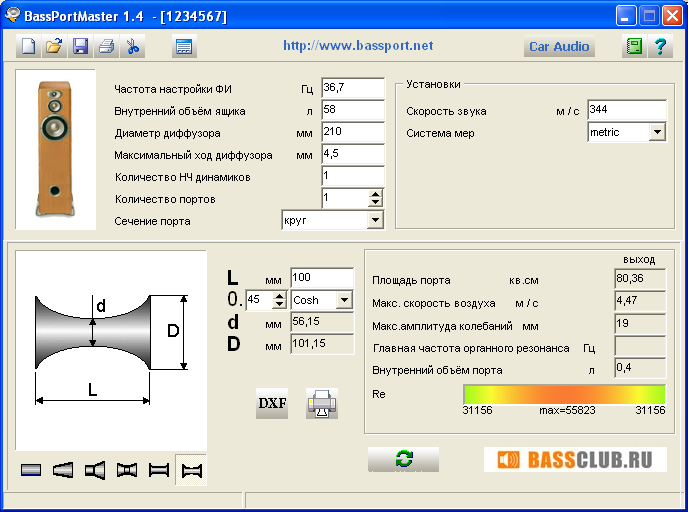Screen dimensions: 688x512
Task: Print port drawing with large printer icon
Action: coord(322,403)
